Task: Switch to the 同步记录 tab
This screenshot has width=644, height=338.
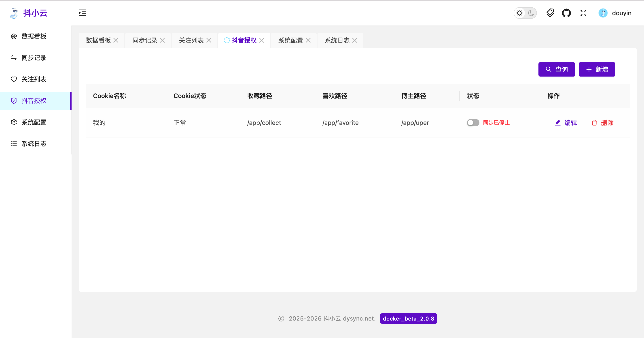Action: (x=144, y=40)
